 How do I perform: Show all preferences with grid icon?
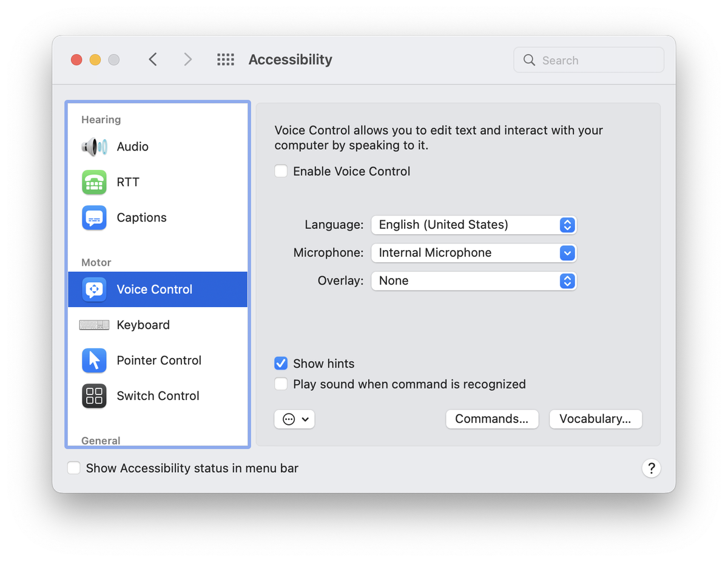(x=226, y=59)
